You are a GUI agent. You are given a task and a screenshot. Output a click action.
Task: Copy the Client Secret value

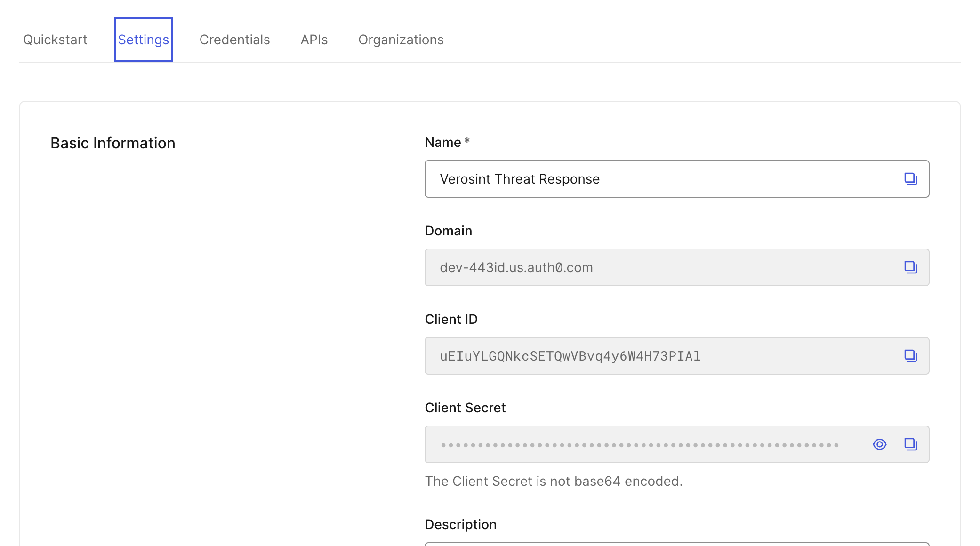(910, 444)
